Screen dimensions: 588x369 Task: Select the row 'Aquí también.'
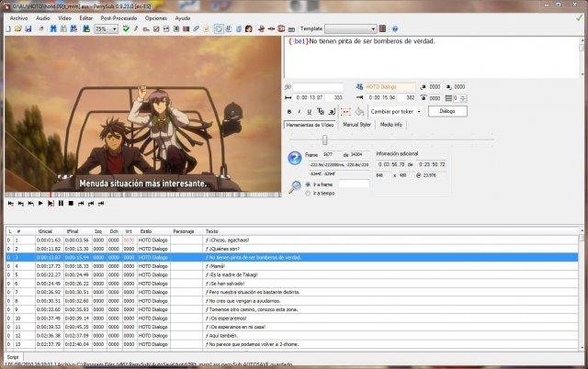coord(292,336)
